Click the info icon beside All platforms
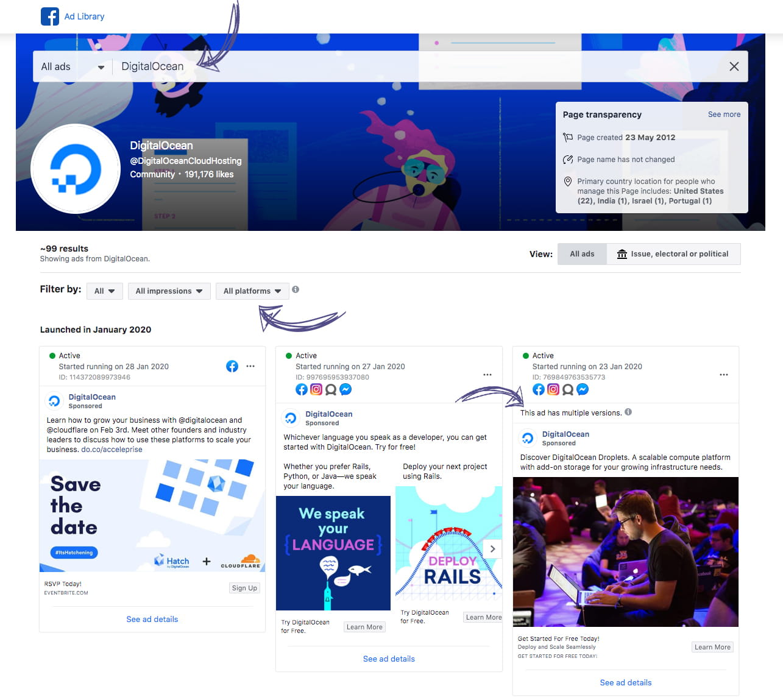 (296, 289)
